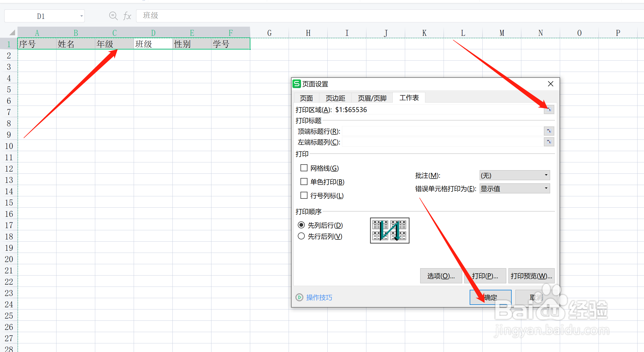Click row header 1

(9, 44)
